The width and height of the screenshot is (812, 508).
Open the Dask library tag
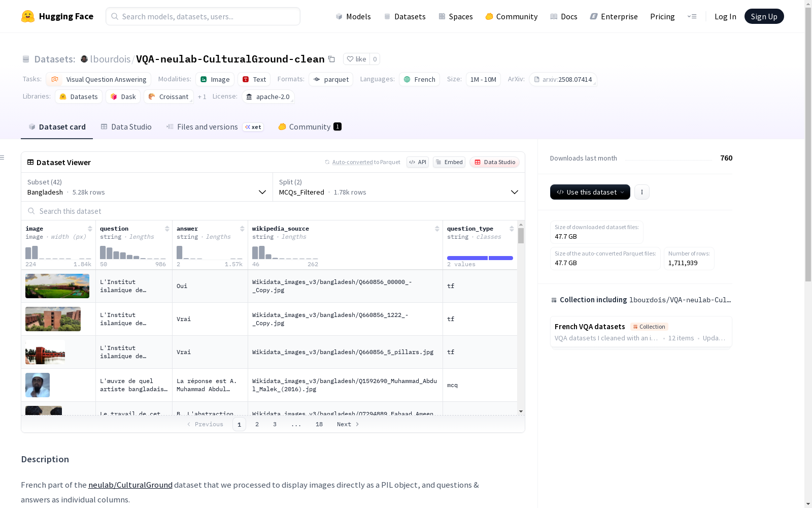pyautogui.click(x=123, y=97)
